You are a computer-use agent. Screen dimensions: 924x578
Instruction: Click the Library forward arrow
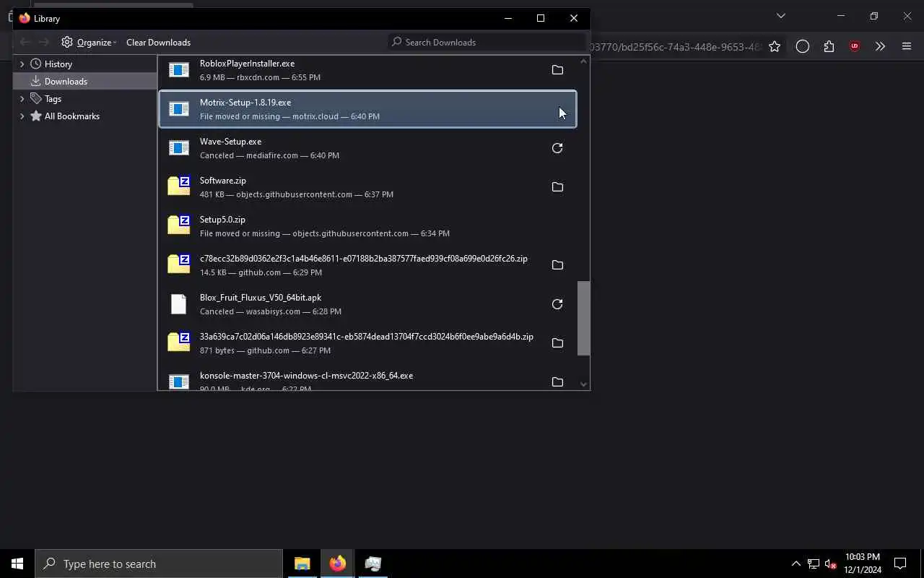coord(44,42)
